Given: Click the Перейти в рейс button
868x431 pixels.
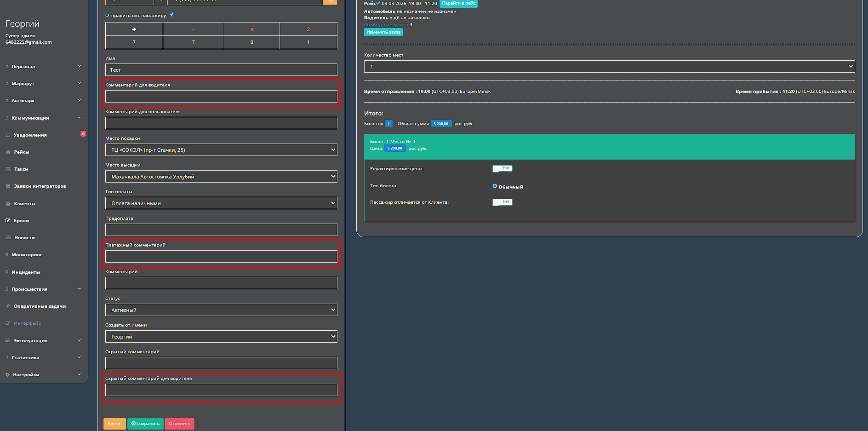Looking at the screenshot, I should (458, 3).
